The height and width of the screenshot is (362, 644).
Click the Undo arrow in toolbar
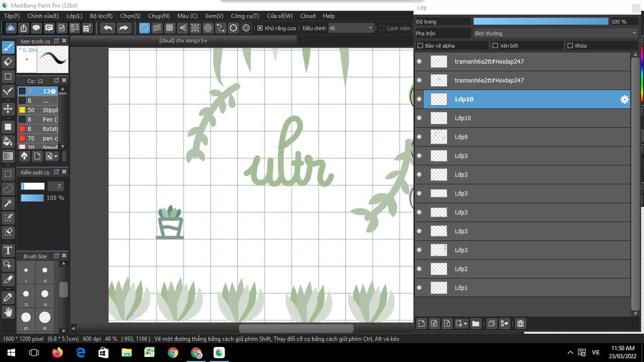pos(108,28)
